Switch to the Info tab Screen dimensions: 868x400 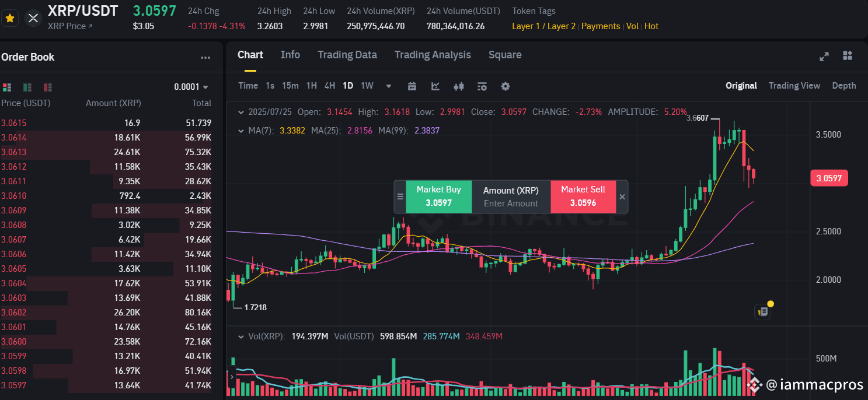pyautogui.click(x=290, y=55)
